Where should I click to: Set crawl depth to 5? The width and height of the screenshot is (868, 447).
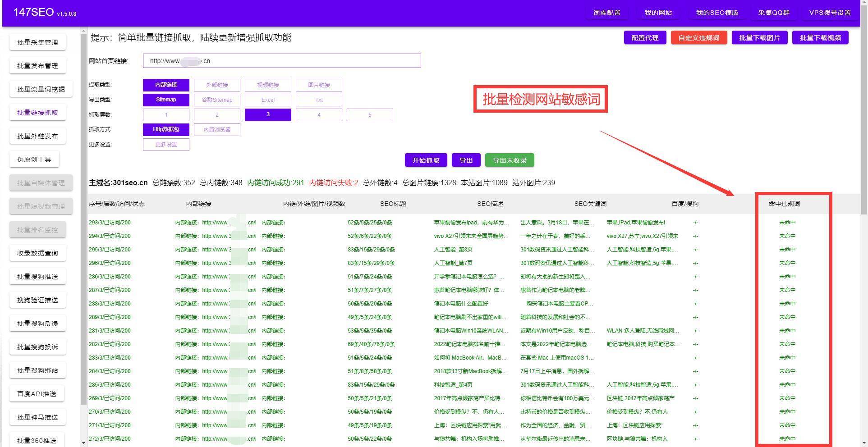pos(370,114)
